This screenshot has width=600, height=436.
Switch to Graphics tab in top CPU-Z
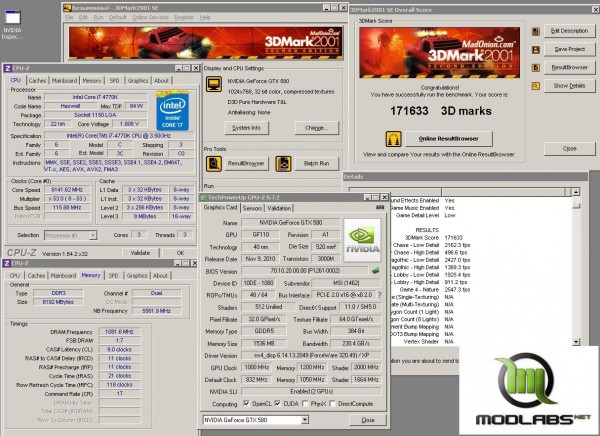tap(138, 80)
